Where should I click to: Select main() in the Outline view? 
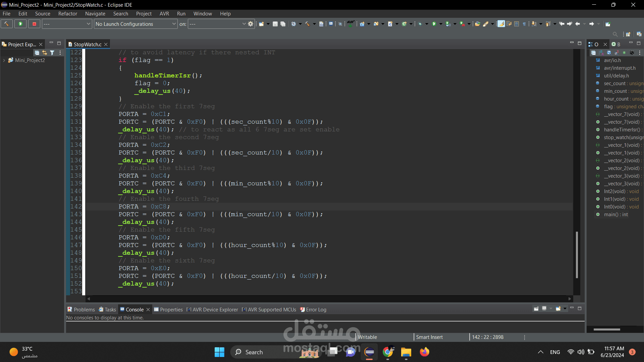pyautogui.click(x=615, y=215)
